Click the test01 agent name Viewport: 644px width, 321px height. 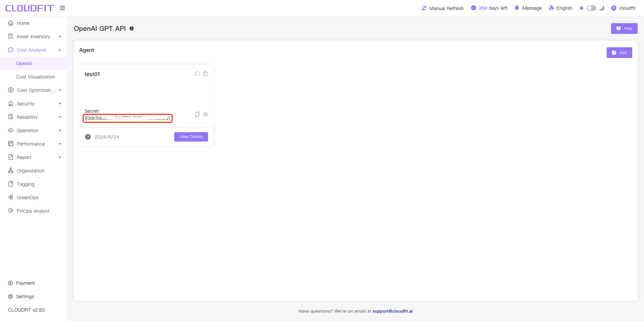point(92,74)
